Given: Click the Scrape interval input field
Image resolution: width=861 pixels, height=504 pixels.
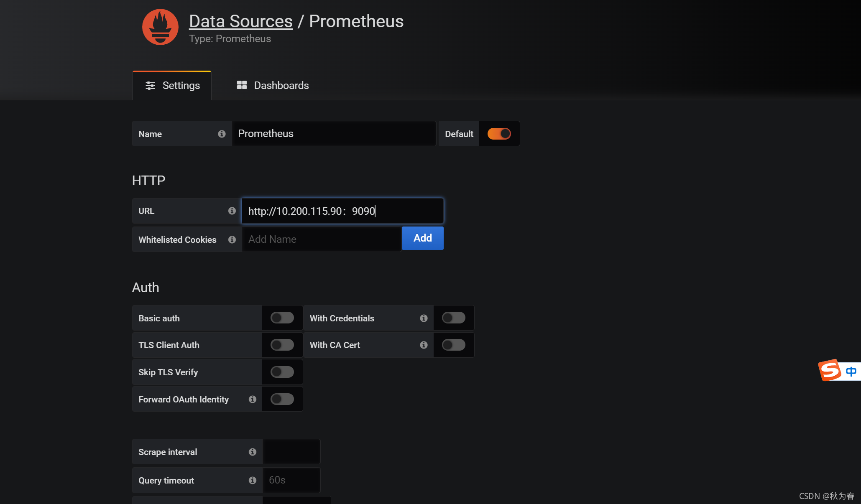Looking at the screenshot, I should [x=291, y=452].
